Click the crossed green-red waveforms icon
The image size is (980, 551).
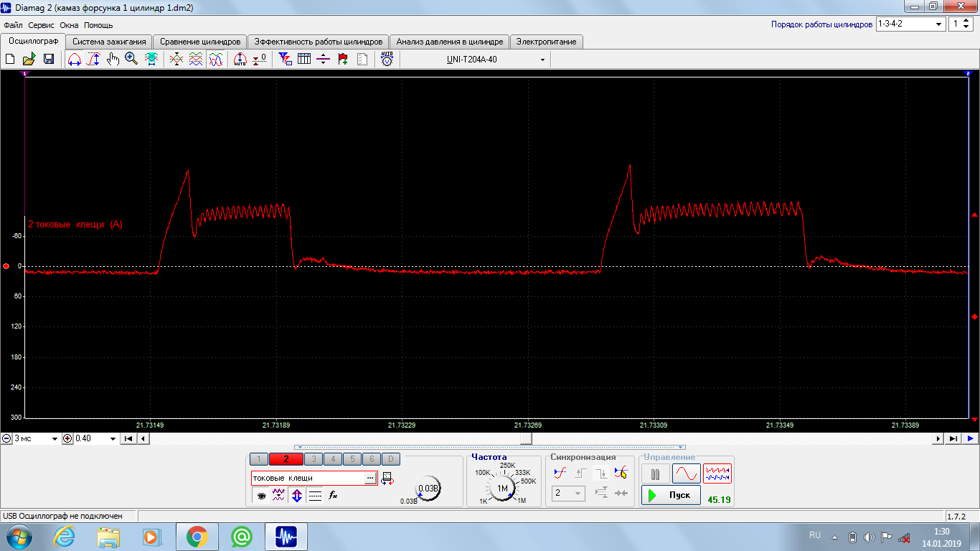pyautogui.click(x=176, y=60)
